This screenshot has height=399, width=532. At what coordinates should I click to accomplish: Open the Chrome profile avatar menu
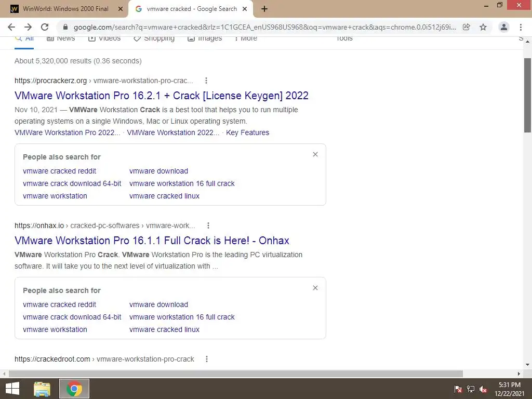(504, 27)
